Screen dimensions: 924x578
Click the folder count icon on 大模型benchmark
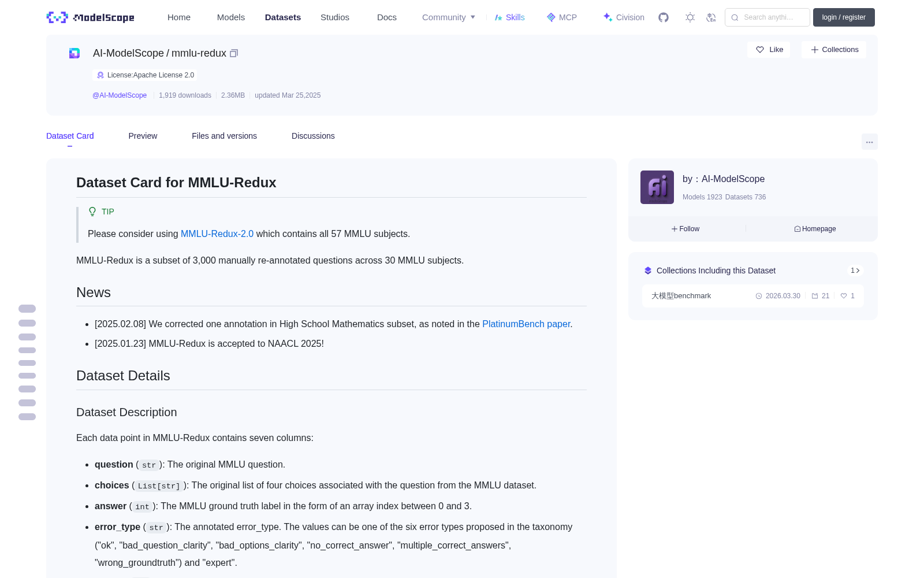click(815, 296)
